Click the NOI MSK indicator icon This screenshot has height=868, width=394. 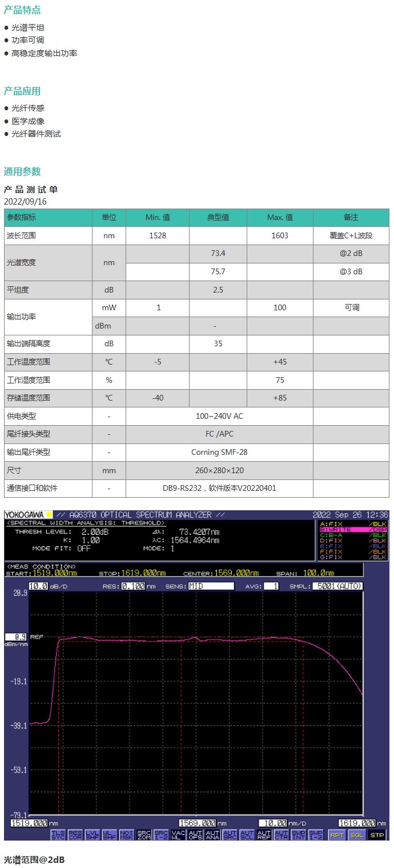(126, 834)
